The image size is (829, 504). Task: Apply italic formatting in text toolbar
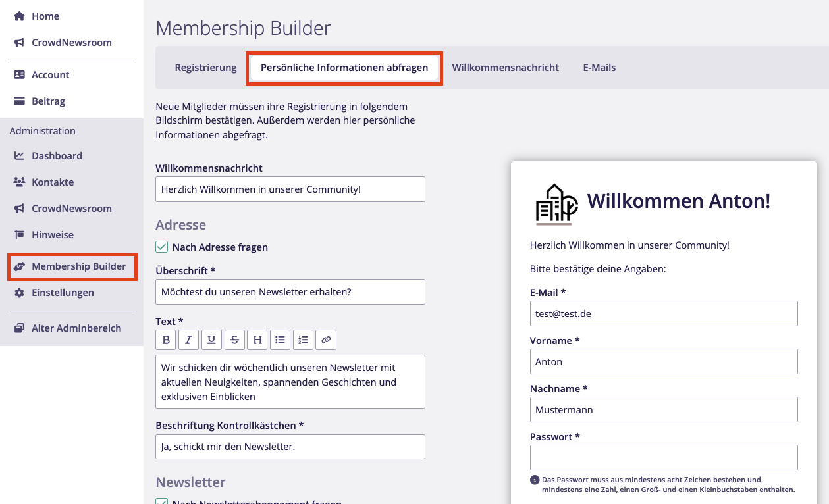188,340
